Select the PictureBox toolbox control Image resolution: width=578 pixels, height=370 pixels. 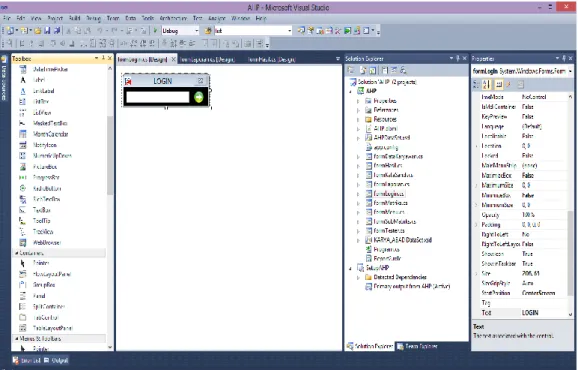pyautogui.click(x=45, y=167)
